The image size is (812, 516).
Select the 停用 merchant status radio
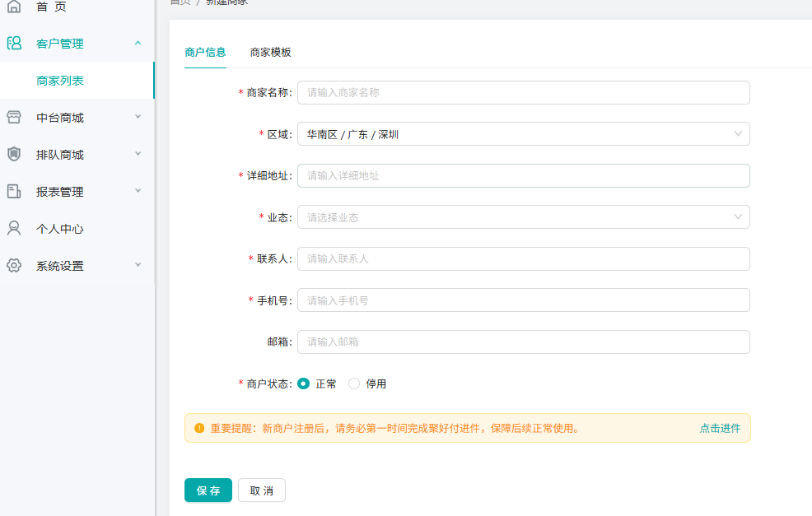click(x=354, y=384)
